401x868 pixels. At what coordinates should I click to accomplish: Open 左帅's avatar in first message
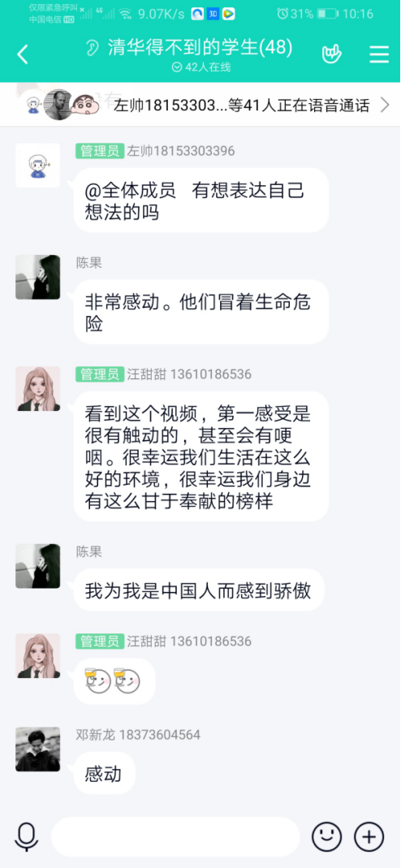tap(37, 166)
